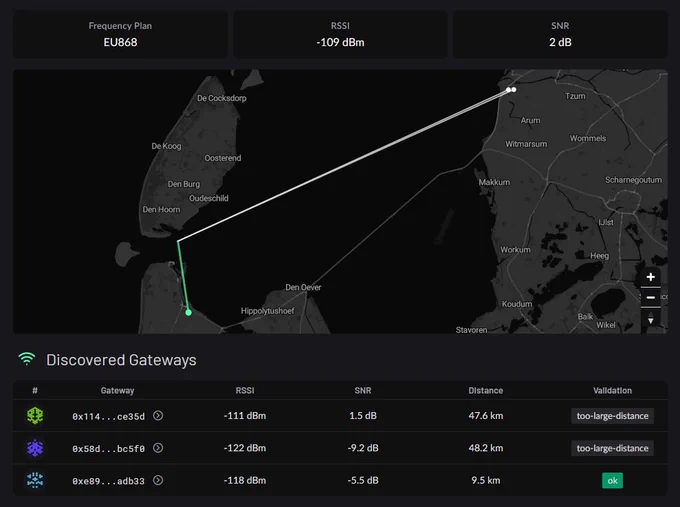Screen dimensions: 680x507
Task: Click the Den Burg map label
Action: click(x=184, y=184)
